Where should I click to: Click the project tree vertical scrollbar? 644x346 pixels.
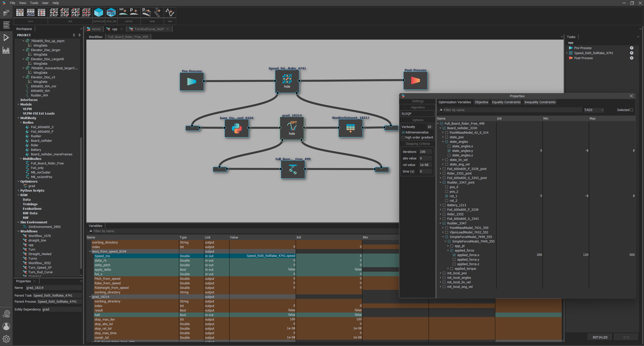[x=81, y=203]
